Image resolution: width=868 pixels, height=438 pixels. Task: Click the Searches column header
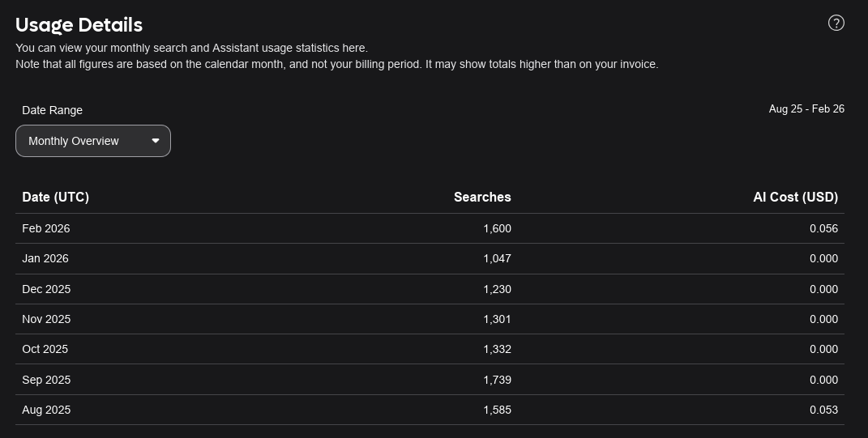point(482,197)
